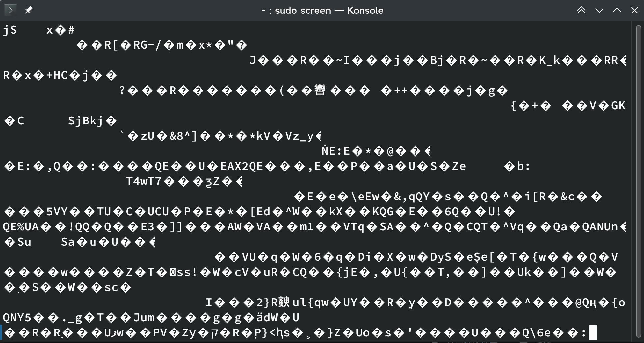Click the 'QNY5' text in the terminal
This screenshot has width=644, height=343.
pos(17,318)
